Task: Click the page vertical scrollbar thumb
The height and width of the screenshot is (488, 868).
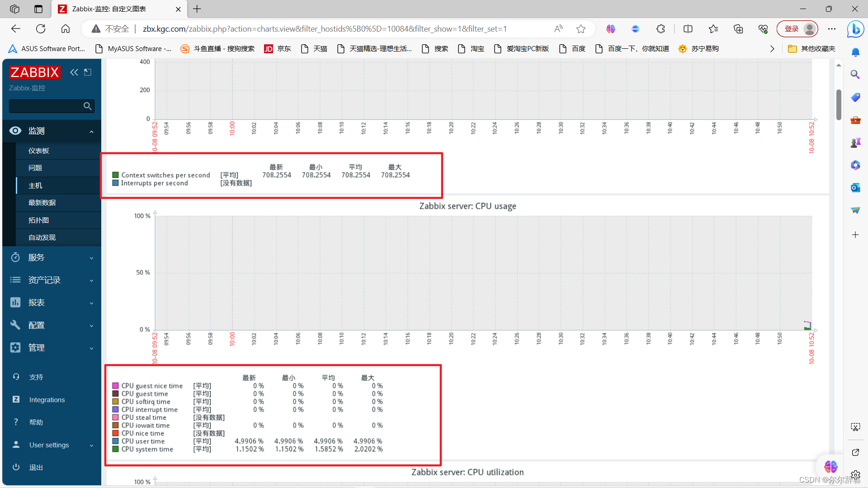Action: point(839,104)
